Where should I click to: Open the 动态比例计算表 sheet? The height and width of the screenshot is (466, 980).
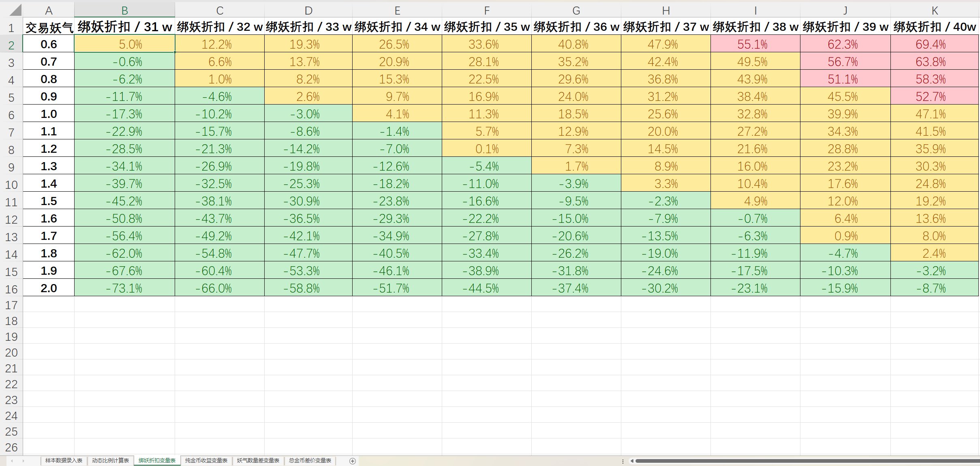point(111,461)
